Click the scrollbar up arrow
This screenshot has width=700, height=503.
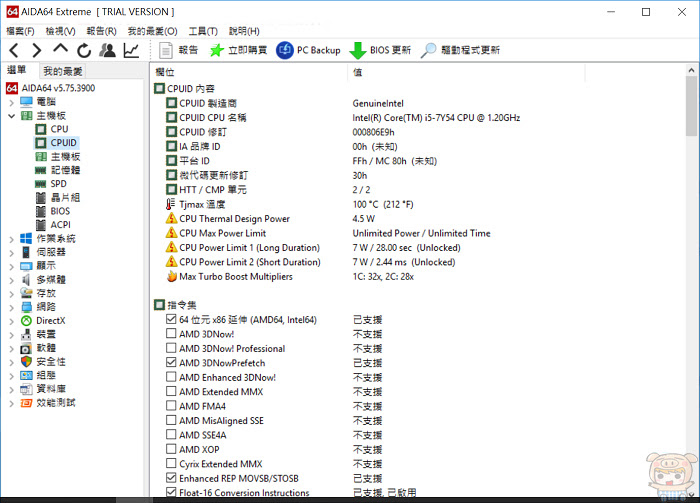point(691,70)
